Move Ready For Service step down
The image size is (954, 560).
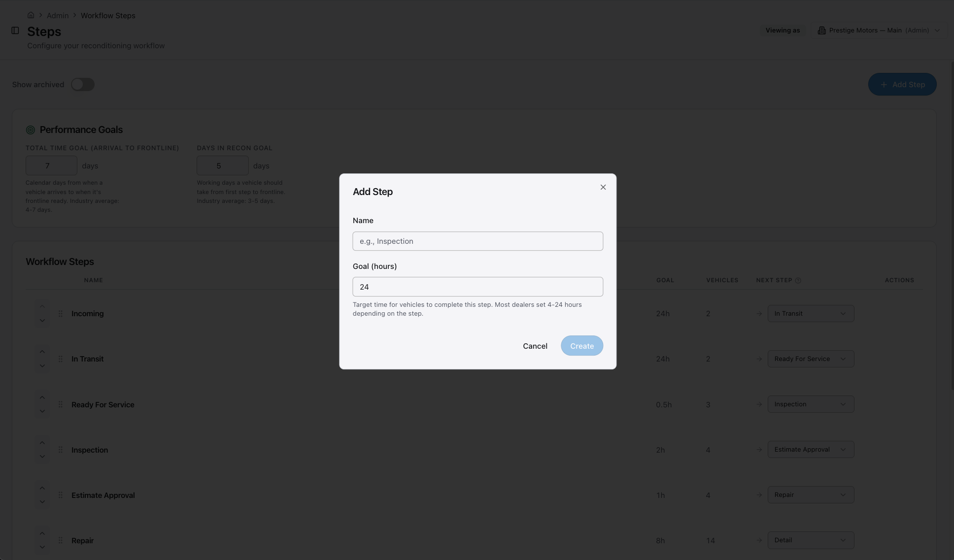[42, 411]
